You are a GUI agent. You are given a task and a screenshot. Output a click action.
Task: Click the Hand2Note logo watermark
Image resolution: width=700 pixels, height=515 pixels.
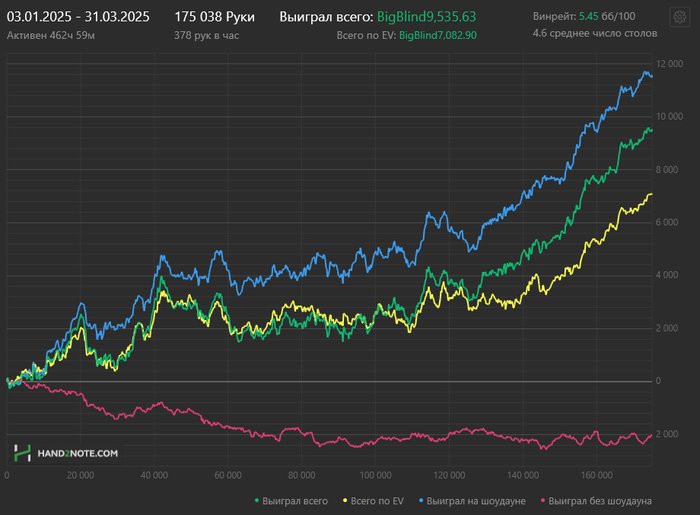click(x=66, y=453)
